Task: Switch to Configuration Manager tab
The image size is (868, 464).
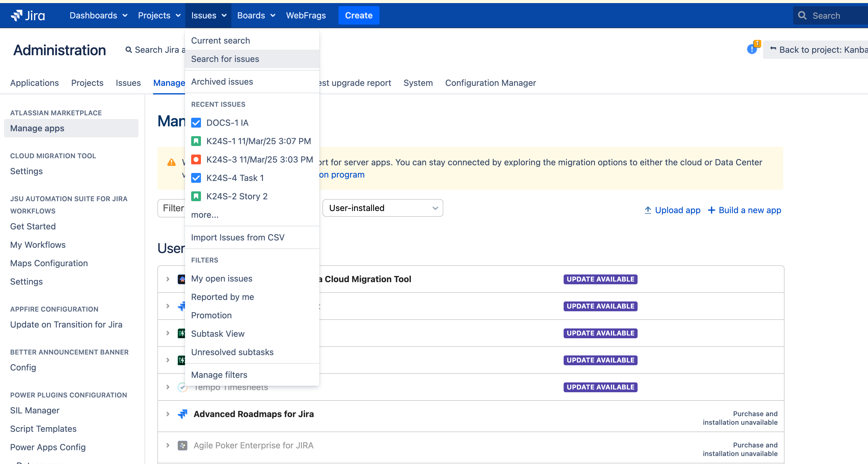Action: point(490,83)
